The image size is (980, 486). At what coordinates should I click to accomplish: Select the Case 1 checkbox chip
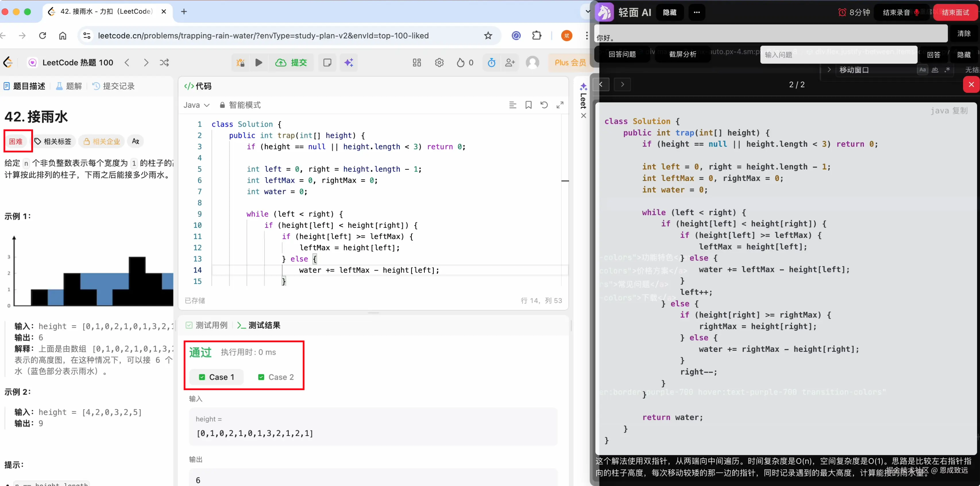[x=217, y=377]
